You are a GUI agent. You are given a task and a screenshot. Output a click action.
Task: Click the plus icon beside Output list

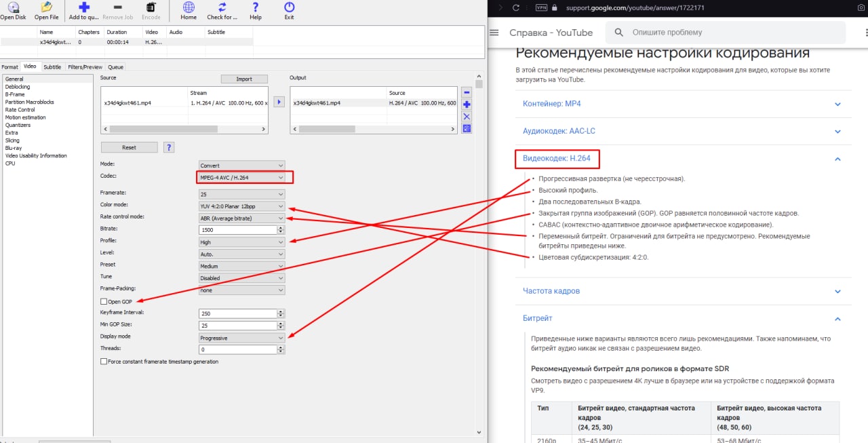(x=467, y=104)
